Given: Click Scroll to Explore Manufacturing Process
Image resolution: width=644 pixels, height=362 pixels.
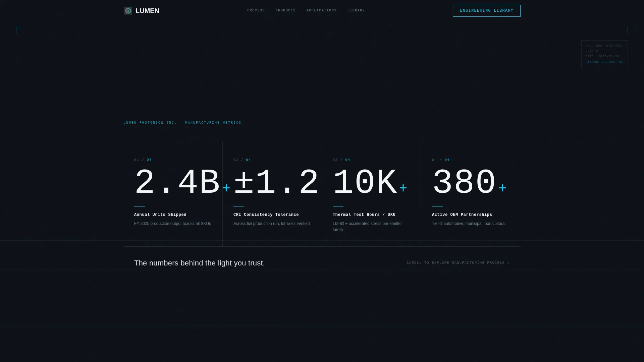Looking at the screenshot, I should pos(458,263).
